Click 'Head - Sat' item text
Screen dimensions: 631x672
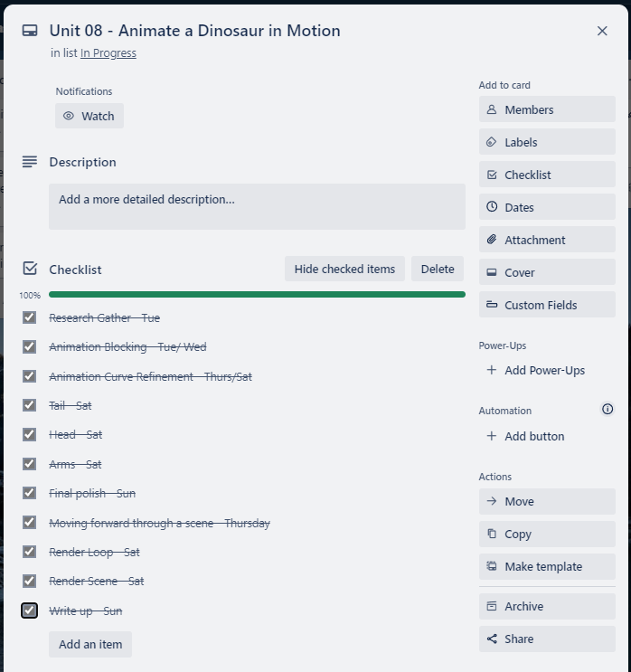[x=75, y=434]
